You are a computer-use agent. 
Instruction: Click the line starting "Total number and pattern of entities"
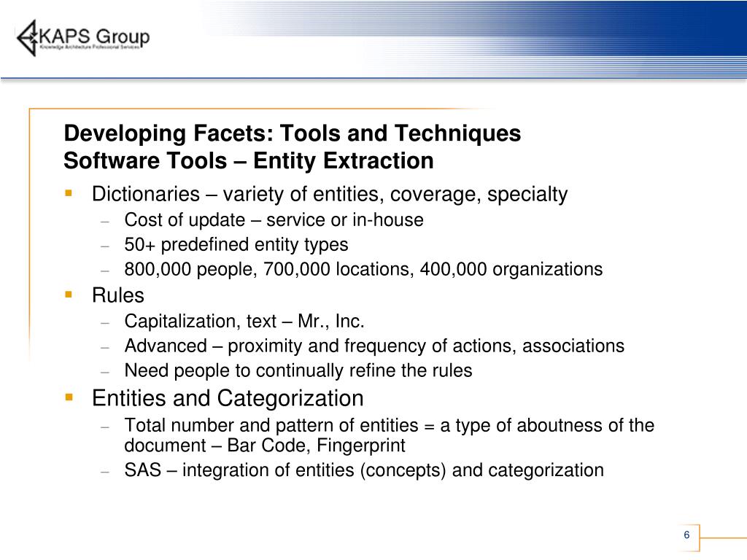pos(390,425)
